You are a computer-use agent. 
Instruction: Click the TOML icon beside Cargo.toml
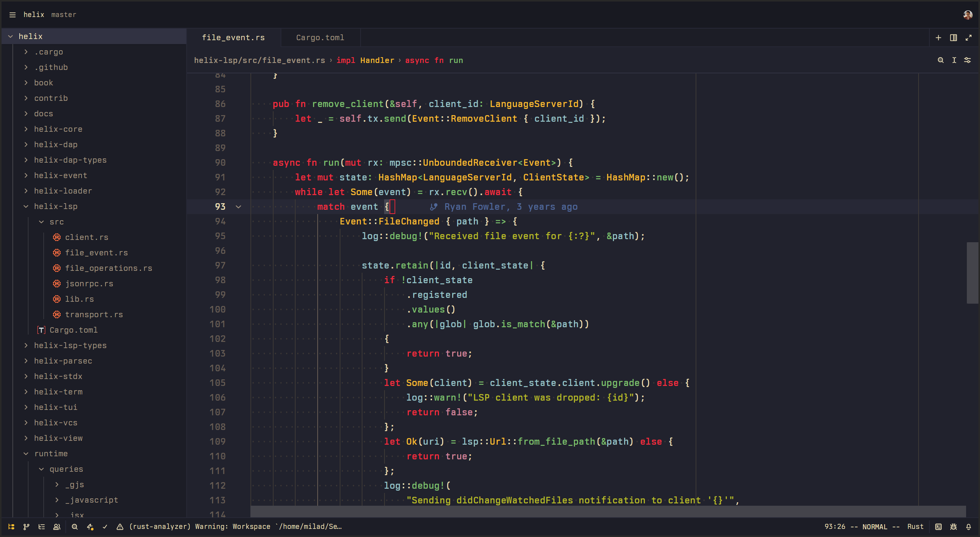[x=41, y=330]
